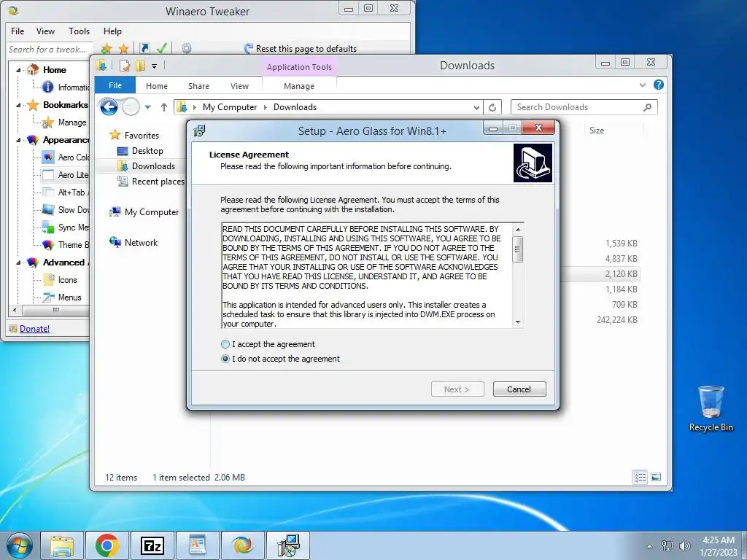Click the settings gear icon in Winaero toolbar
This screenshot has height=560, width=747.
pos(186,49)
